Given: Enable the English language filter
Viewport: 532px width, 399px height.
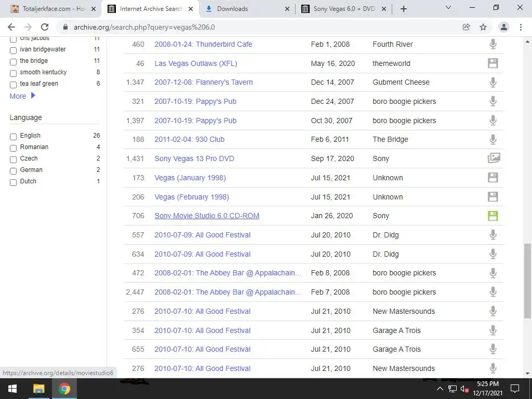Looking at the screenshot, I should [x=13, y=137].
